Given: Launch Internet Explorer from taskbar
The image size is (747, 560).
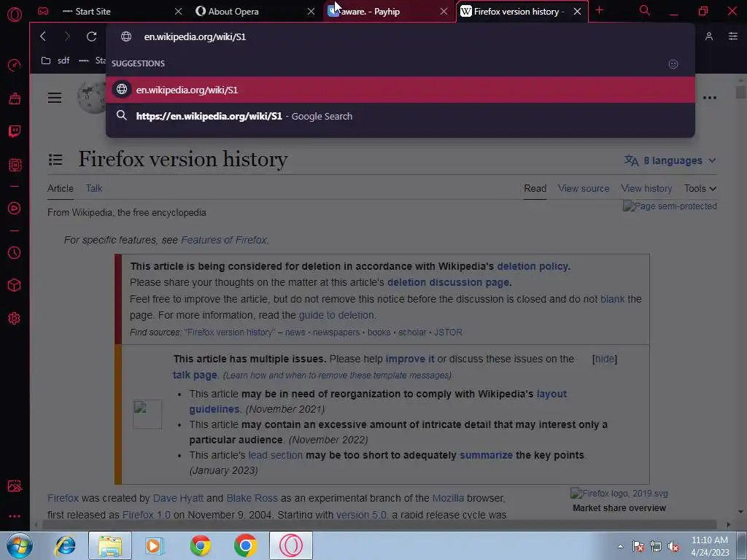Looking at the screenshot, I should (65, 545).
